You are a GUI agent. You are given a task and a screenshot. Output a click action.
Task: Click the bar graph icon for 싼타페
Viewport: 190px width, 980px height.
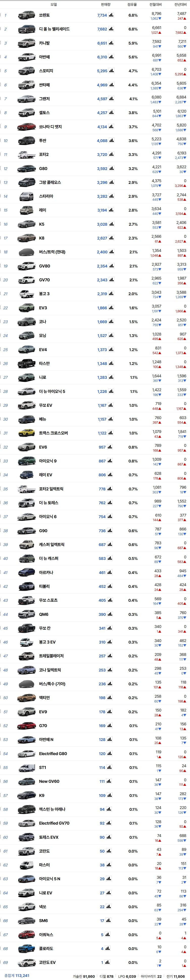pyautogui.click(x=111, y=85)
